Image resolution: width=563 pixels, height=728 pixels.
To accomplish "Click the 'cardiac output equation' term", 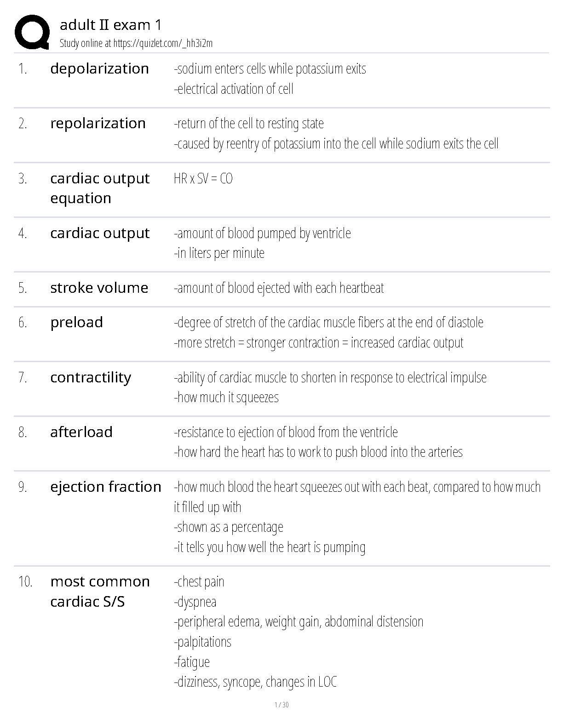I will (100, 188).
